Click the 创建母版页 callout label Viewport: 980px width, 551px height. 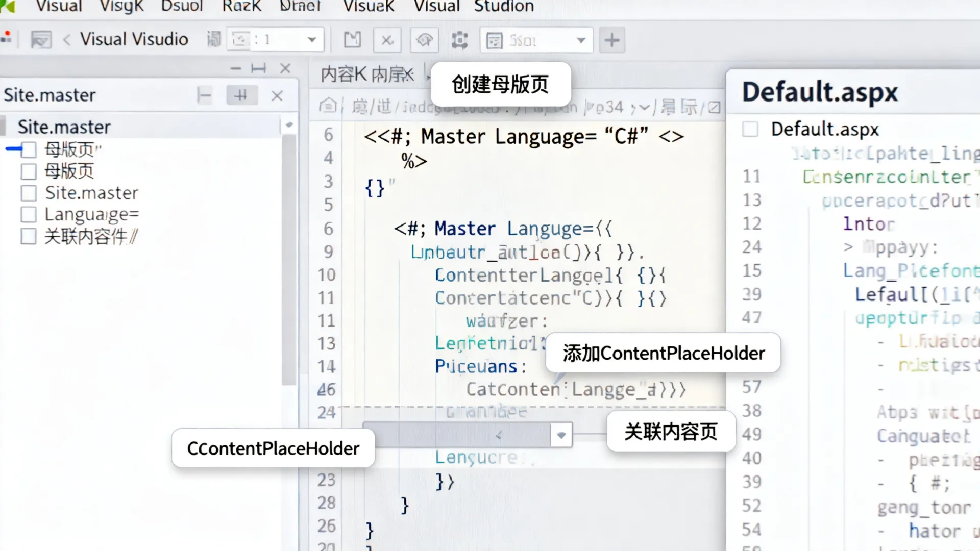coord(500,84)
